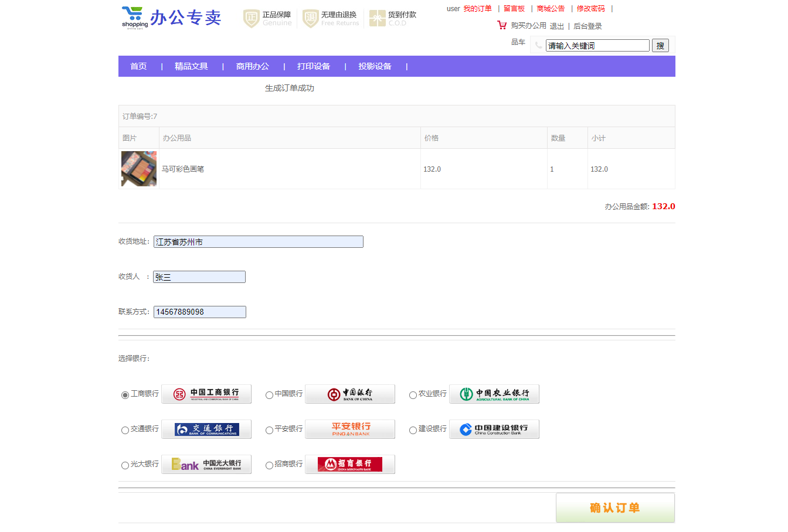Screen dimensions: 788x532
Task: Open the 商用办公 category
Action: (253, 66)
